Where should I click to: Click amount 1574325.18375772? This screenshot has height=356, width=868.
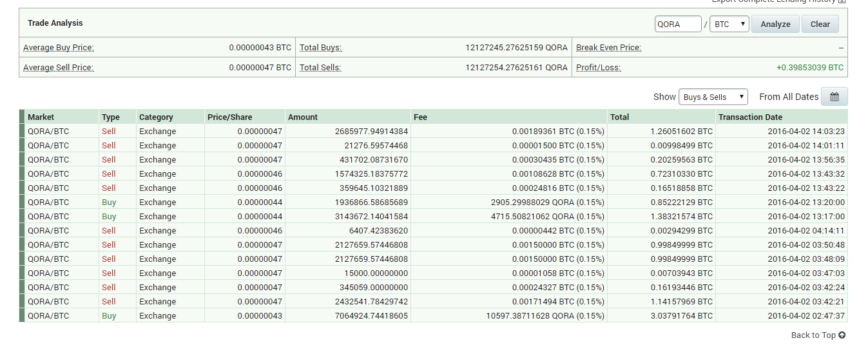[371, 174]
